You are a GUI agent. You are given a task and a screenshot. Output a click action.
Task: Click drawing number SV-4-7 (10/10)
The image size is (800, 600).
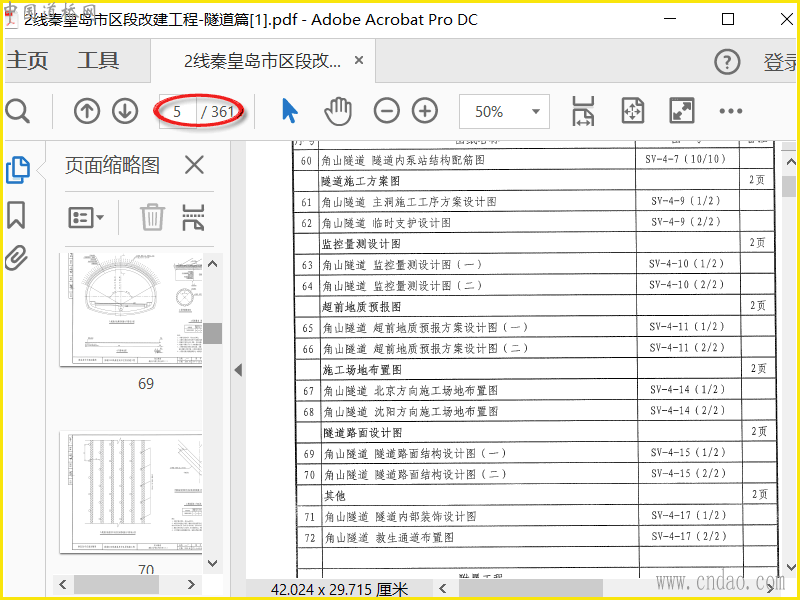(x=685, y=159)
